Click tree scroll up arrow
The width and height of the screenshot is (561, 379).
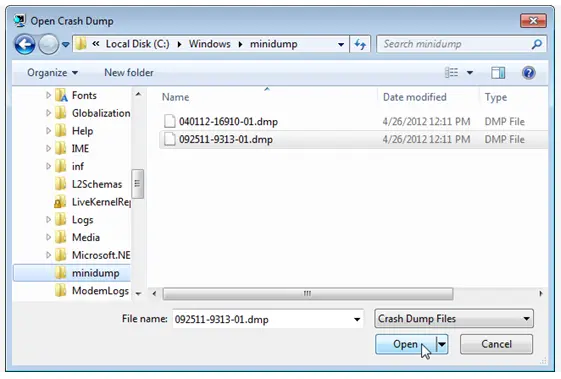(x=138, y=94)
